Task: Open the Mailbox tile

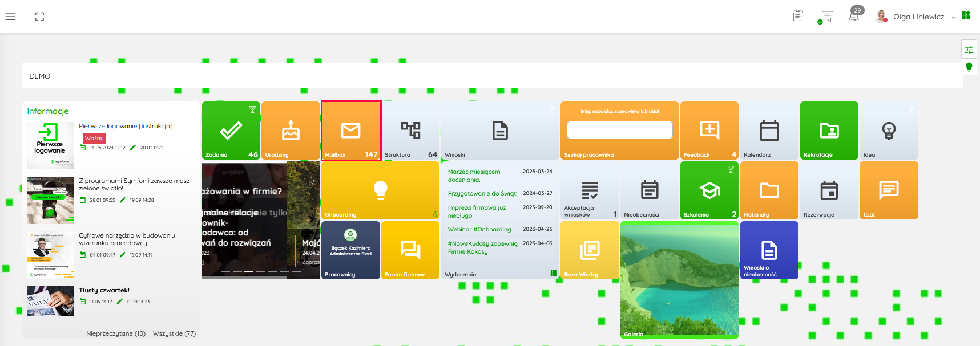Action: click(x=350, y=131)
